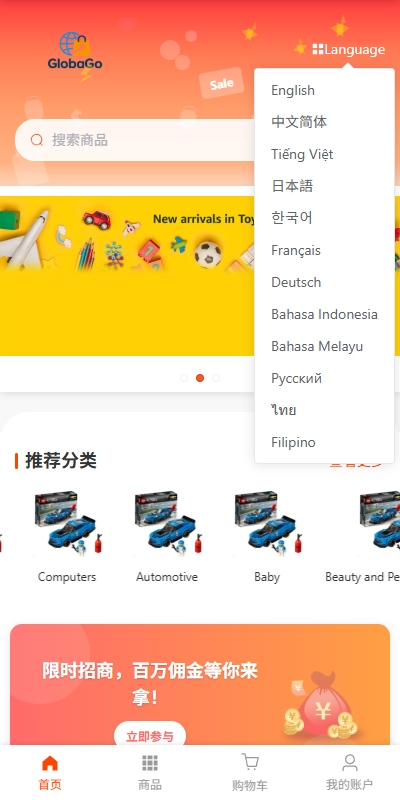Jump to the third carousel slide dot
Screen dimensions: 400x800
point(216,378)
